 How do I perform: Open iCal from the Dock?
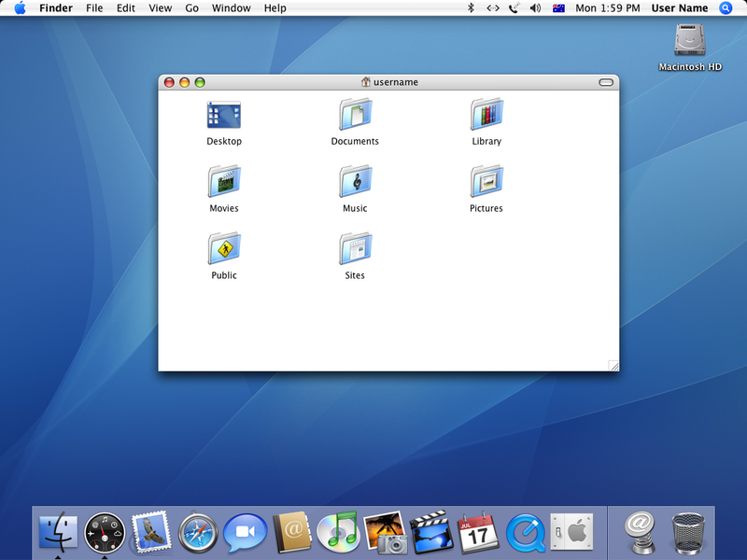[478, 532]
